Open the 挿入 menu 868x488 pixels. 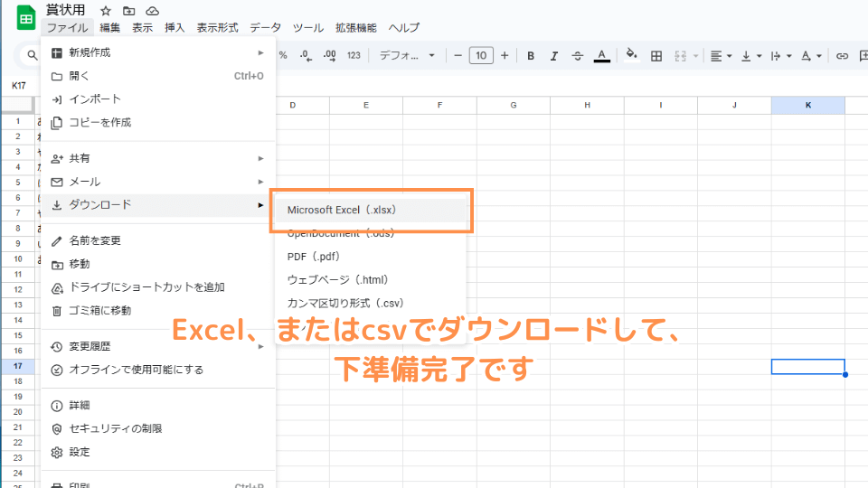(x=175, y=28)
